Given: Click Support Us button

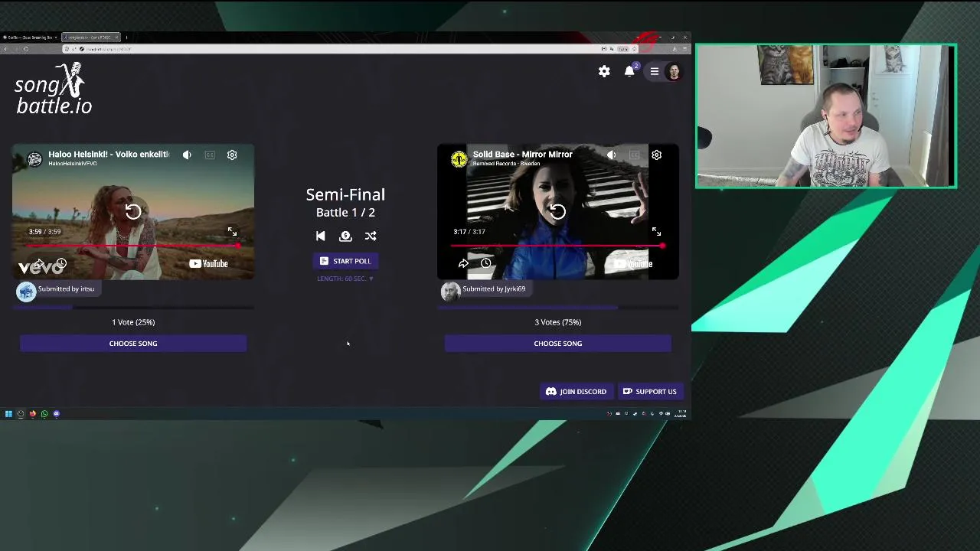Looking at the screenshot, I should tap(650, 392).
